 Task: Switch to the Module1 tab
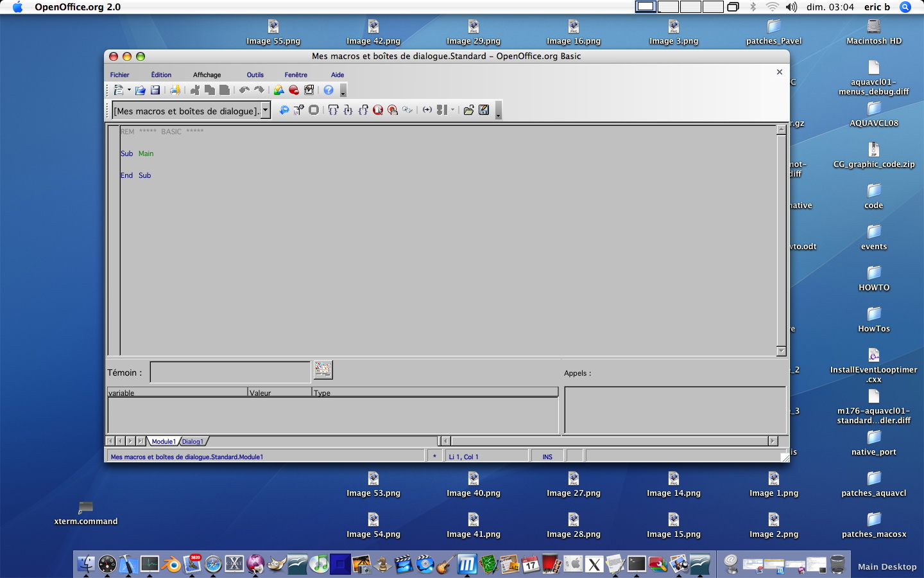click(163, 441)
